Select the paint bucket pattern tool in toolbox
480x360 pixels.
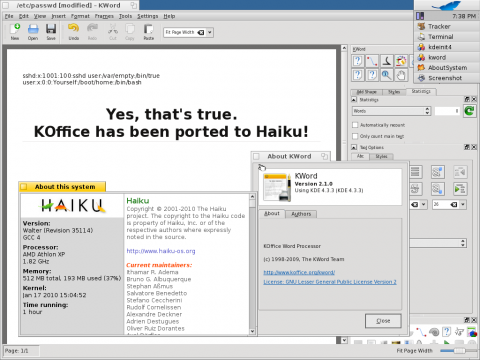(x=401, y=61)
